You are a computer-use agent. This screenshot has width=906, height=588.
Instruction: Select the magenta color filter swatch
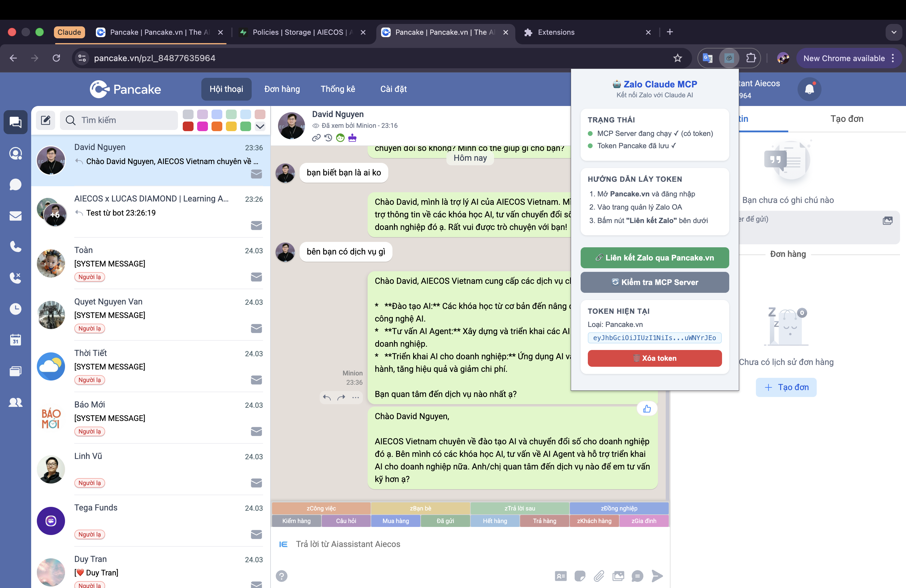click(203, 126)
